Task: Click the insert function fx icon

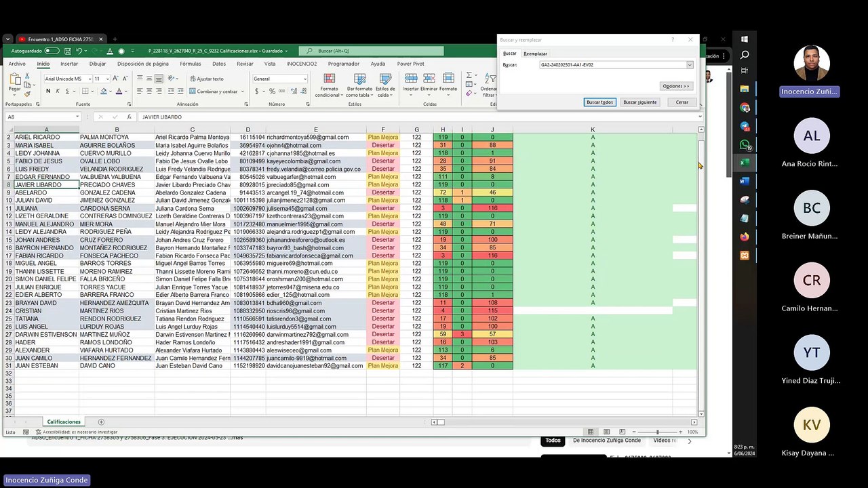Action: [x=129, y=117]
